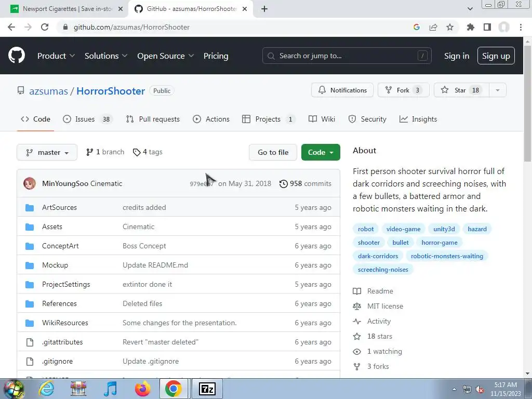Open Chrome profile avatar
The image size is (532, 399).
coord(504,27)
